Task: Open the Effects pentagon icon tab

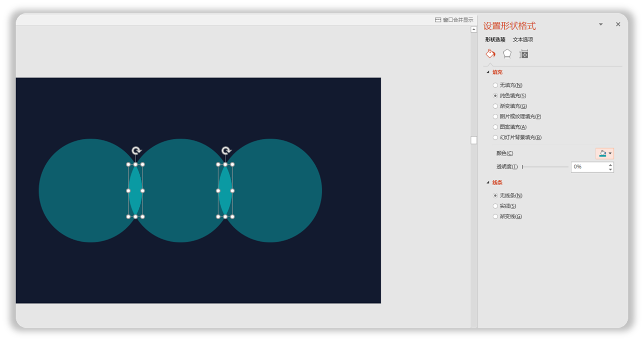Action: [507, 54]
